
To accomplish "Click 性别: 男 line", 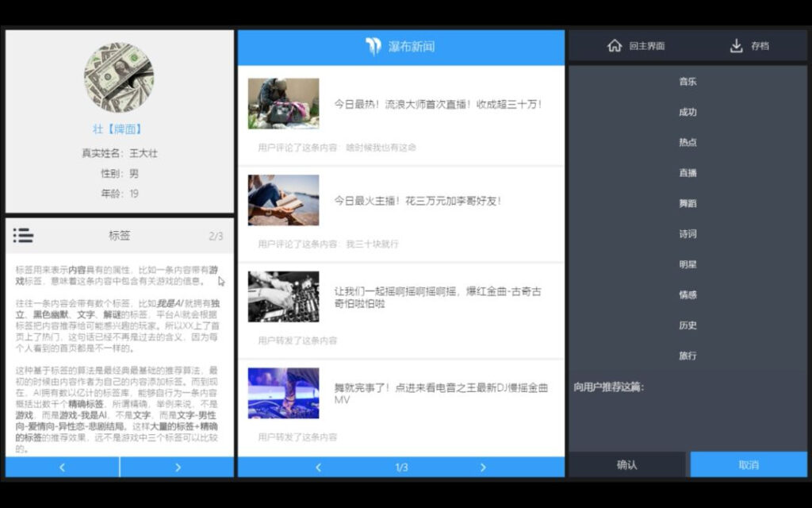I will (x=120, y=174).
